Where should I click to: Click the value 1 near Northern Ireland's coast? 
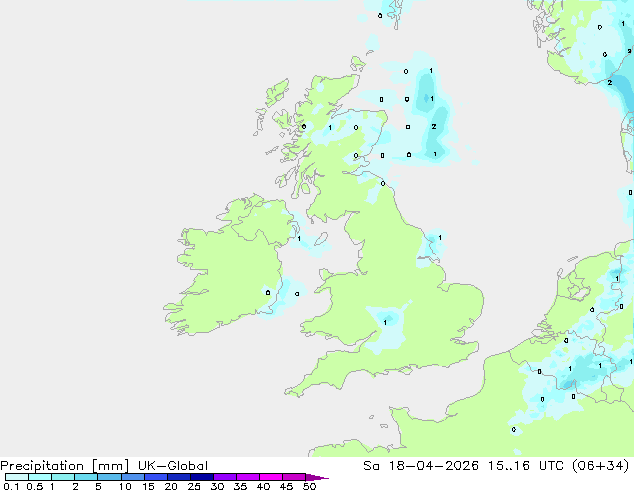(299, 239)
